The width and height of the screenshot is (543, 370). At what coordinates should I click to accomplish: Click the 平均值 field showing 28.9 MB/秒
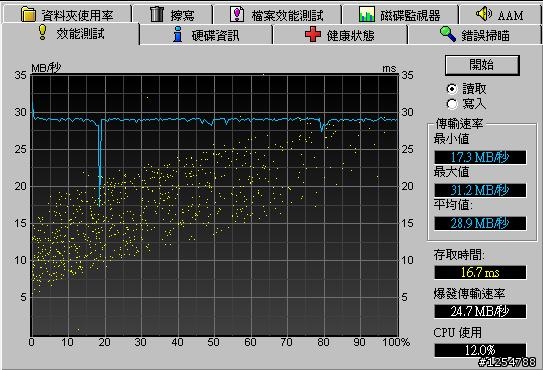(480, 223)
